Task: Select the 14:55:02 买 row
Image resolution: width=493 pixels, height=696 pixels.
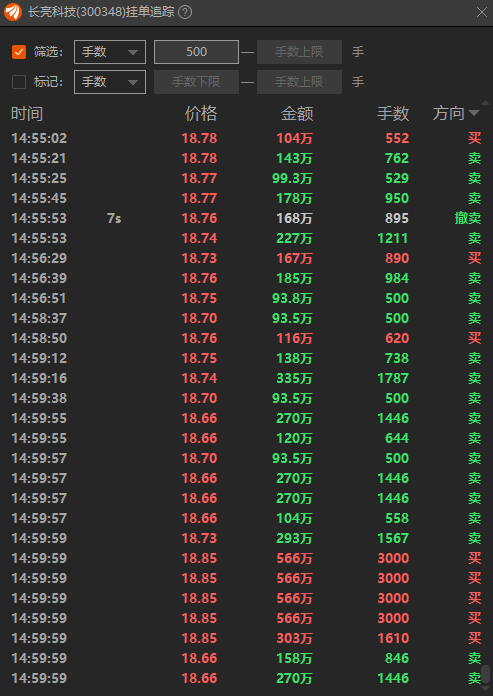Action: coord(246,138)
